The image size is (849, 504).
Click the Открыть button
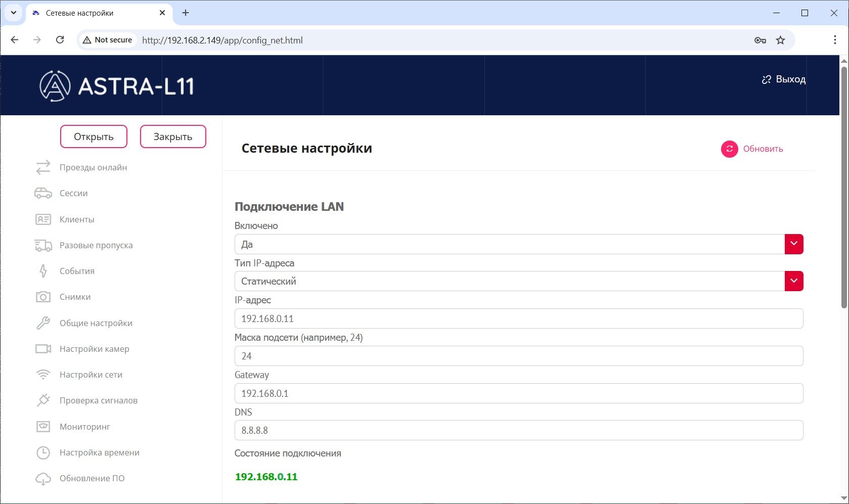[94, 136]
